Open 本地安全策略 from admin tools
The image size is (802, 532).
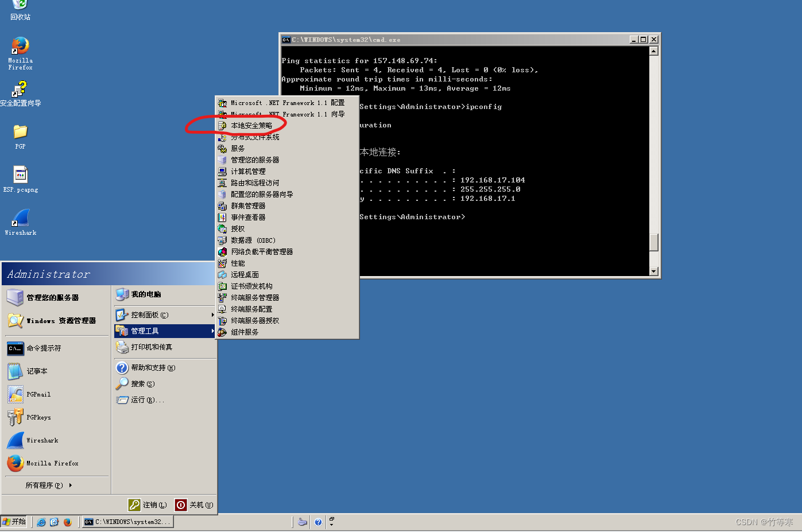pyautogui.click(x=287, y=126)
